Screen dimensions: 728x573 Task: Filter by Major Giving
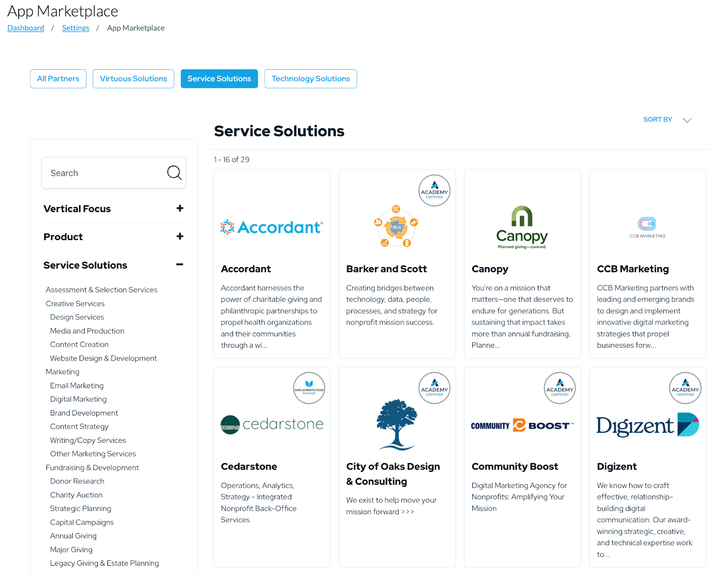click(x=71, y=549)
